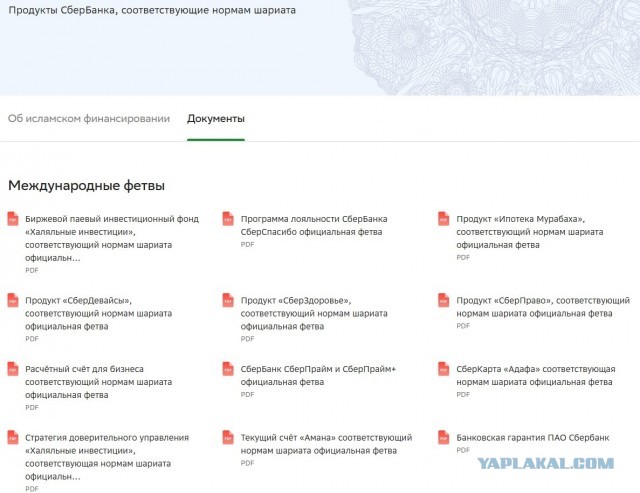Image resolution: width=640 pixels, height=493 pixels.
Task: Click PDF icon for Продукт «СберДевайсы»
Action: click(x=13, y=300)
